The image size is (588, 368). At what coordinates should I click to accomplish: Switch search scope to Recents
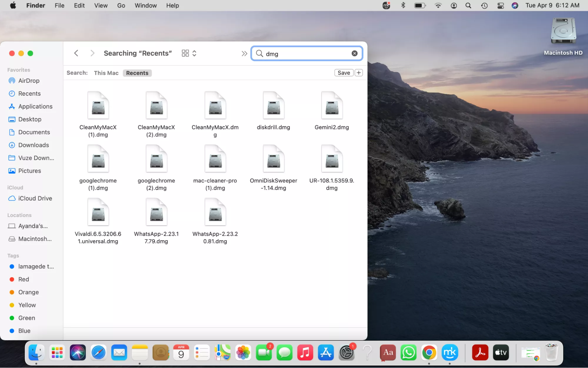tap(137, 73)
